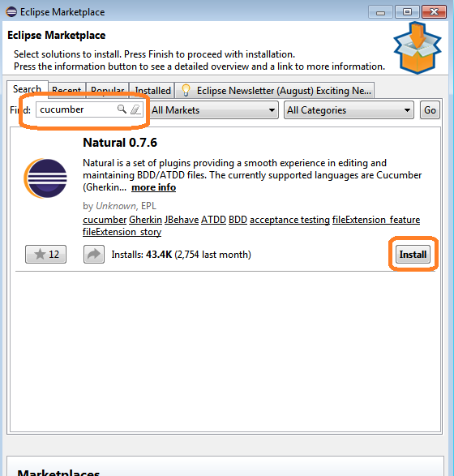Open the All Categories dropdown
Screen dimensions: 454x476
tap(349, 110)
